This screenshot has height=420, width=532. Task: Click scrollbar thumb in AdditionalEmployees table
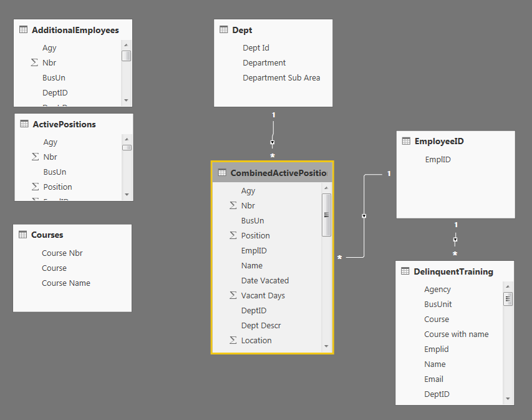pos(126,56)
